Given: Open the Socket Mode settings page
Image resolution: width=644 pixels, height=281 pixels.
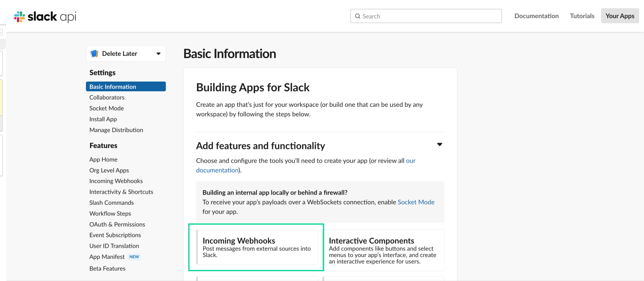Looking at the screenshot, I should tap(106, 108).
